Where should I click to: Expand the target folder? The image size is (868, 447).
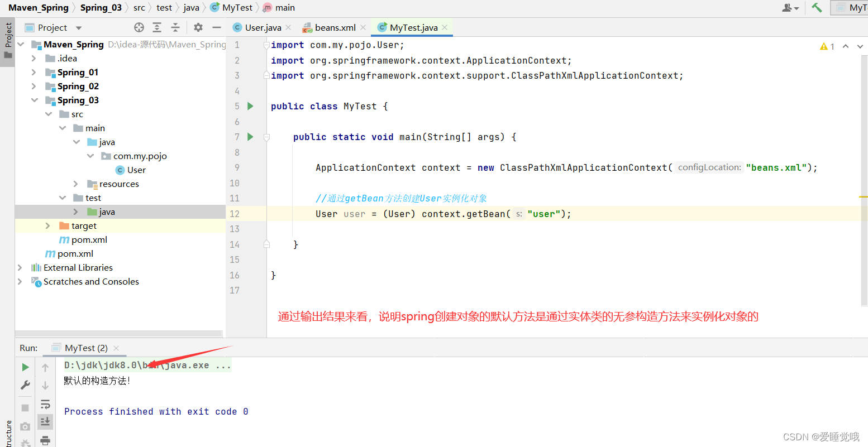click(x=47, y=225)
